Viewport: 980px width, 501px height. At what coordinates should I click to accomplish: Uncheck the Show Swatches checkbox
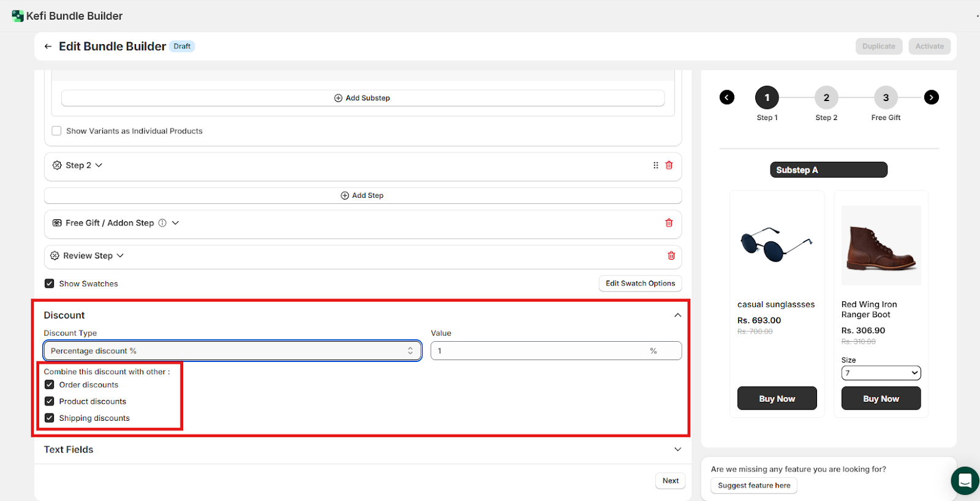(50, 284)
